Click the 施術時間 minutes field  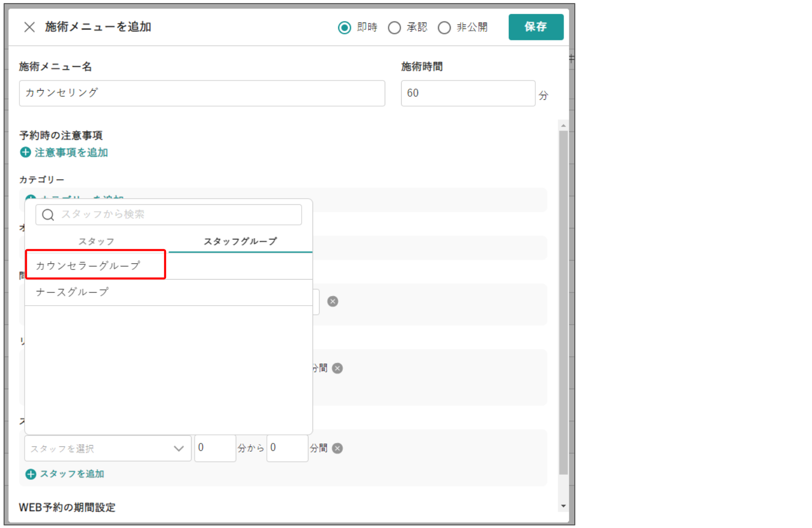click(x=467, y=93)
